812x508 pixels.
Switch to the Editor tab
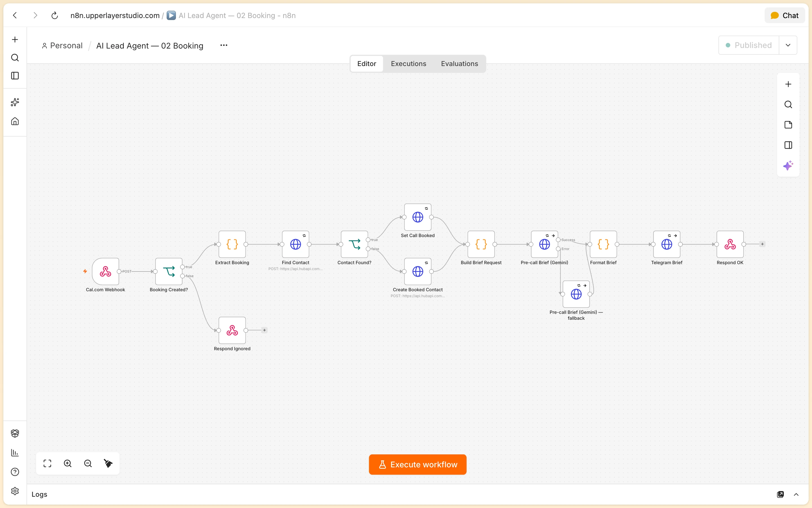point(367,64)
